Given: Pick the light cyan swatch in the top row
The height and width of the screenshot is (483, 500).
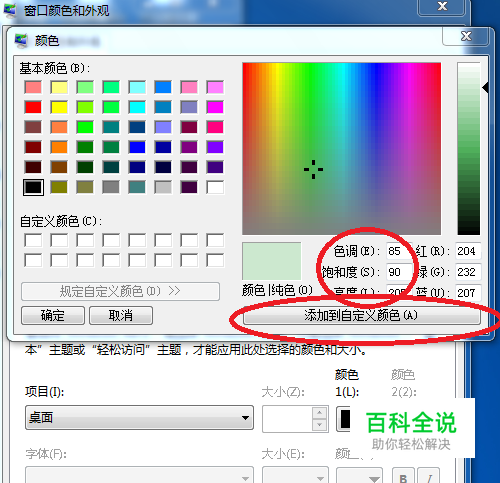Looking at the screenshot, I should (x=137, y=87).
